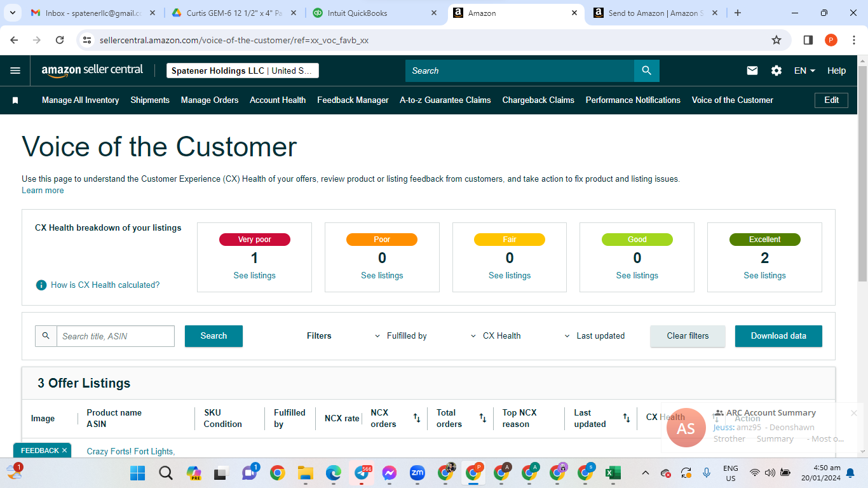Open the Chrome tab search dropdown
This screenshot has height=488, width=868.
coord(12,13)
